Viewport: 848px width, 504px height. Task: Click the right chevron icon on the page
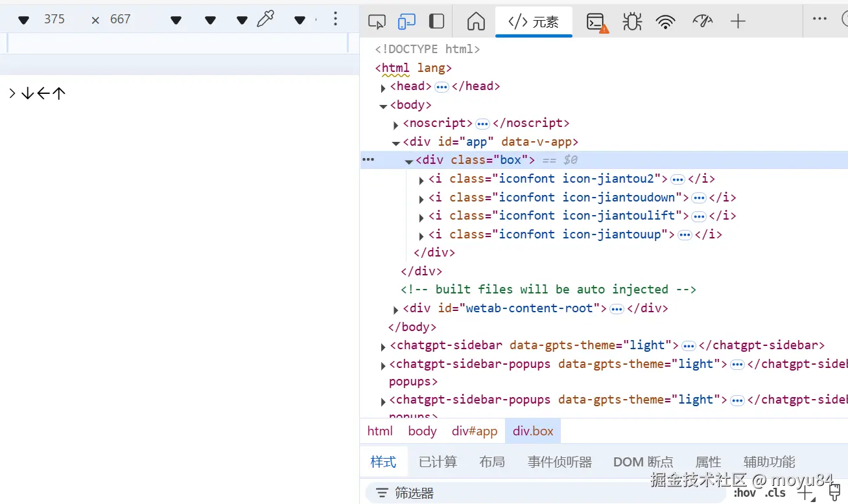tap(12, 93)
